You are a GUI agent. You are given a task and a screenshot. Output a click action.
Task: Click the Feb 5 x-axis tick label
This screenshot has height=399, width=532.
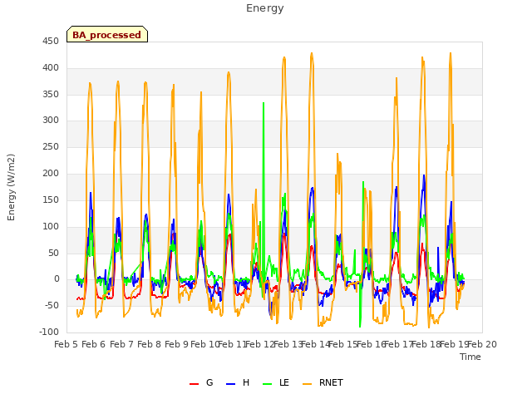(x=66, y=344)
